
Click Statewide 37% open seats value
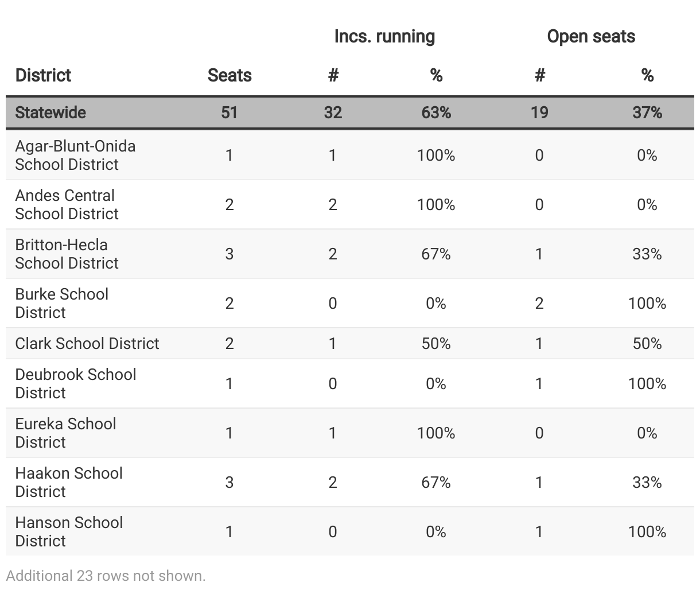pyautogui.click(x=647, y=112)
